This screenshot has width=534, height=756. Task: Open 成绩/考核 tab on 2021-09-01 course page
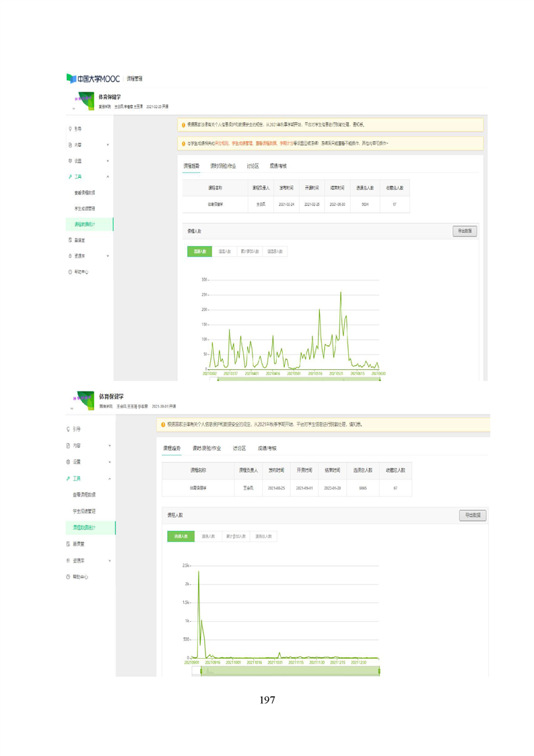[x=267, y=448]
